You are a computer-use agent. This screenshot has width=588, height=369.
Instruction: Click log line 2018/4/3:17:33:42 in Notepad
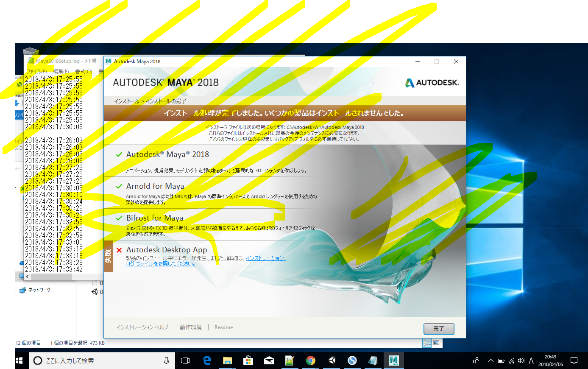coord(54,269)
